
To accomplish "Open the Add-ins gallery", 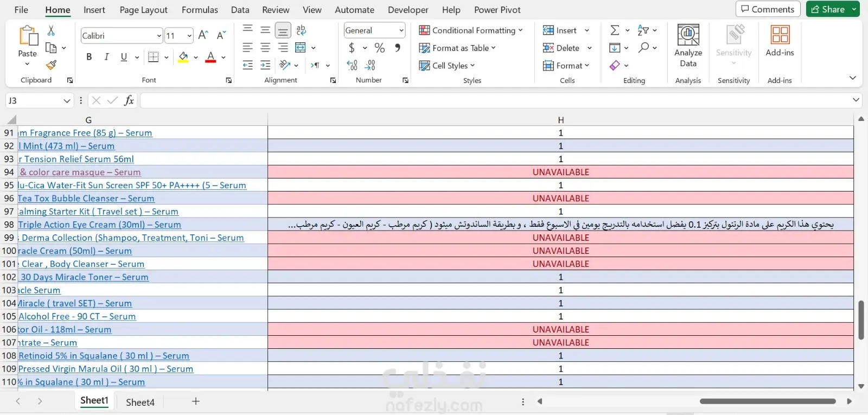I will pos(780,41).
